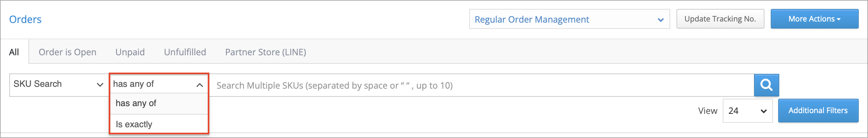Click the down chevron next to SKU Search

(100, 85)
